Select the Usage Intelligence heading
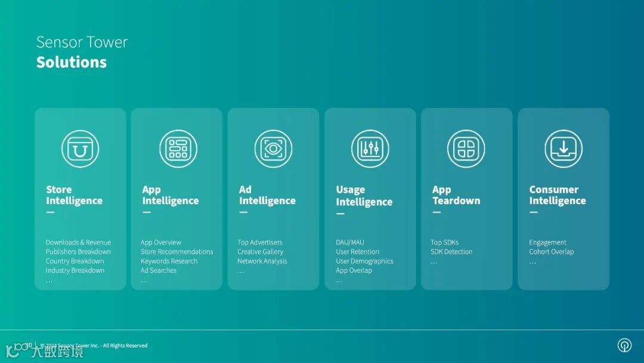 (x=364, y=196)
